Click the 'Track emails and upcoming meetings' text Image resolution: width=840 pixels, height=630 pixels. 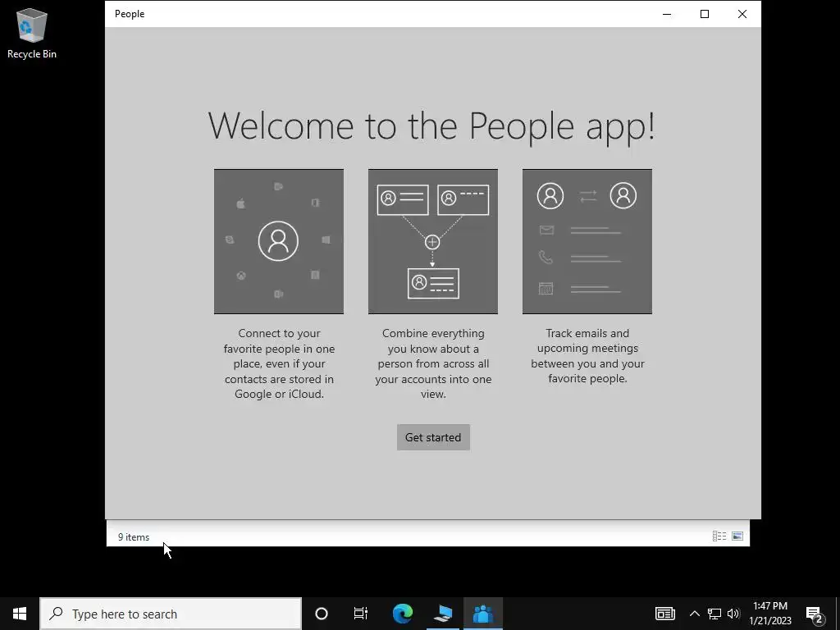pos(587,356)
